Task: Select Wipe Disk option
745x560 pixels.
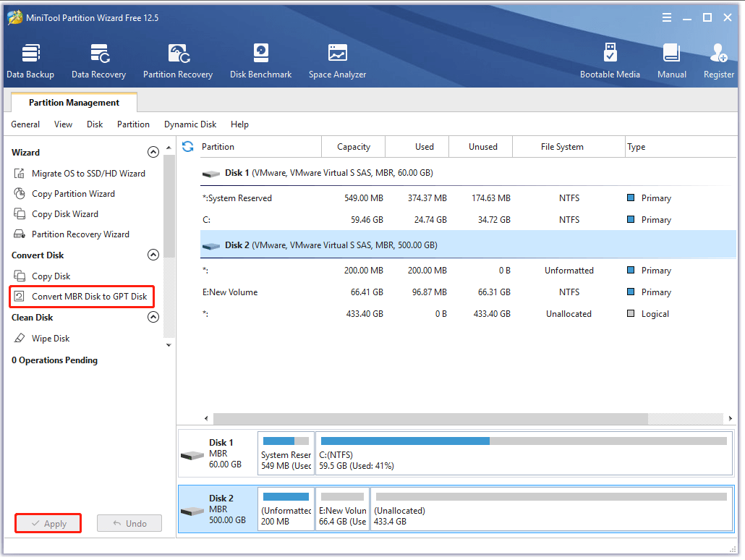Action: 51,338
